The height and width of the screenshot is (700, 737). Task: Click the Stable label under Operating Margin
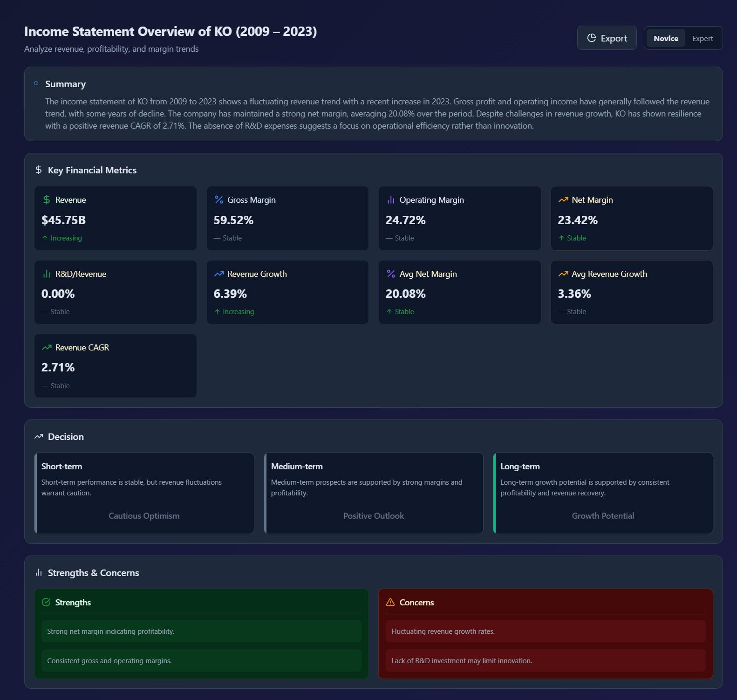point(404,238)
